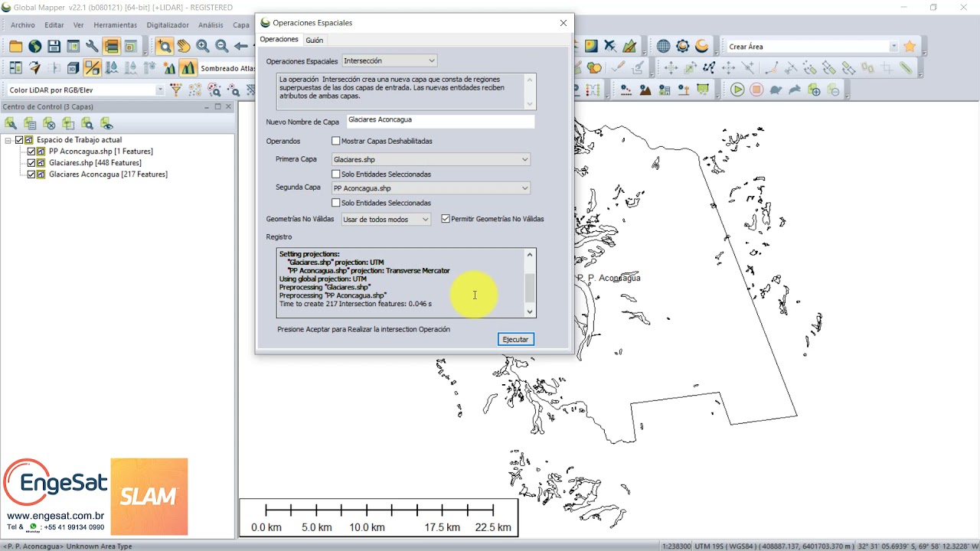Click the airplane flight path icon

pos(610,47)
